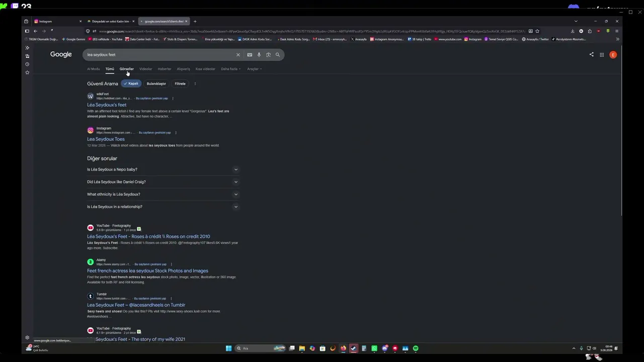Image resolution: width=644 pixels, height=362 pixels.
Task: Open a new browser tab
Action: pos(195,22)
